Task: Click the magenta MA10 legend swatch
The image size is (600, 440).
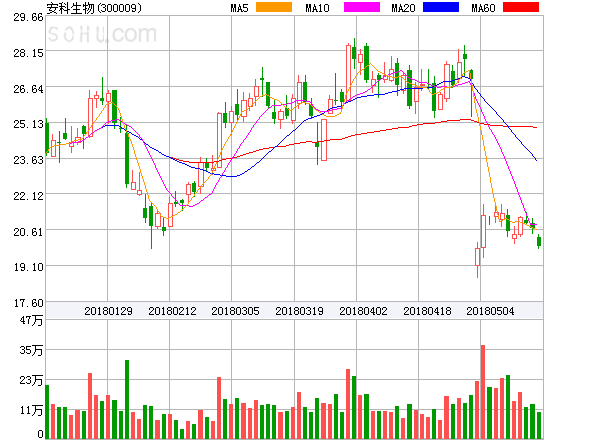Action: coord(362,7)
